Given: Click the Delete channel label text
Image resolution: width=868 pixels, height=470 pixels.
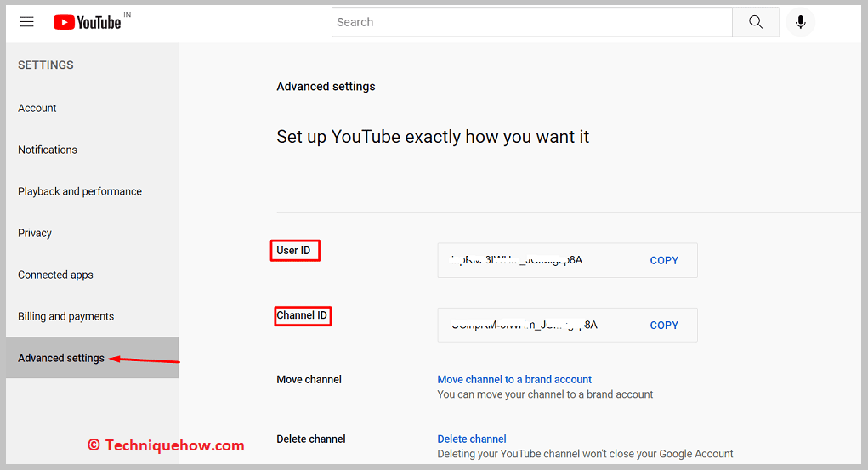Looking at the screenshot, I should point(310,439).
